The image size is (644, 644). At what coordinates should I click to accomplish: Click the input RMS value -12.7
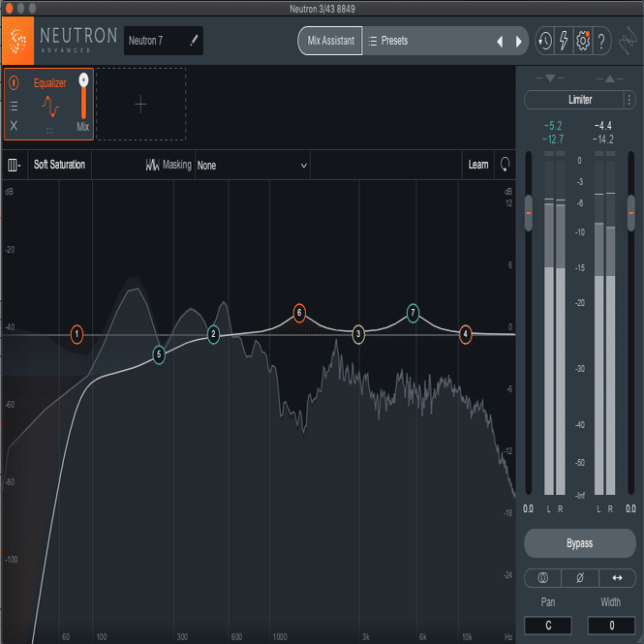[553, 139]
